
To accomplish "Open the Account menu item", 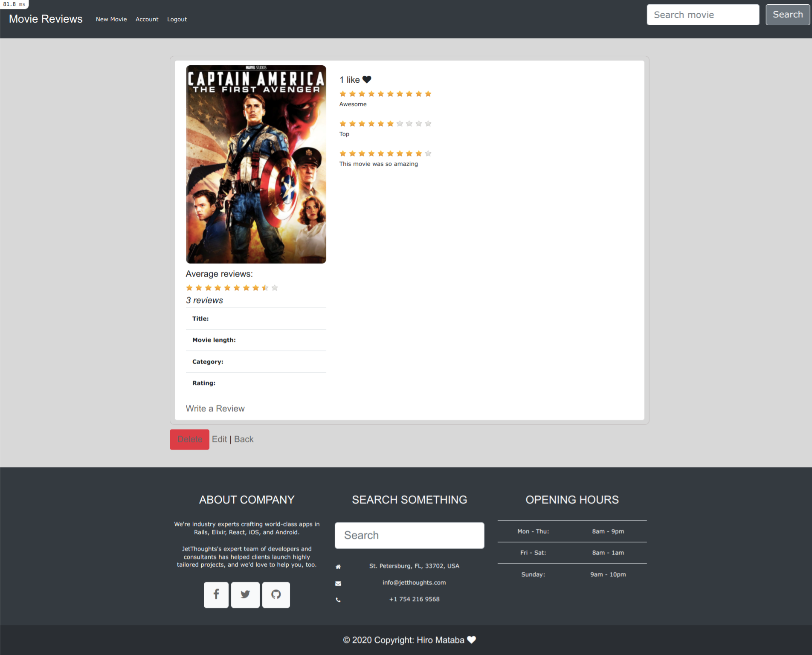I will 147,19.
